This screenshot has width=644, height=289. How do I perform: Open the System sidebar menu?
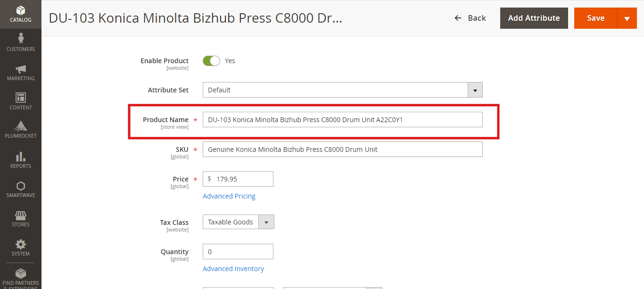[21, 248]
